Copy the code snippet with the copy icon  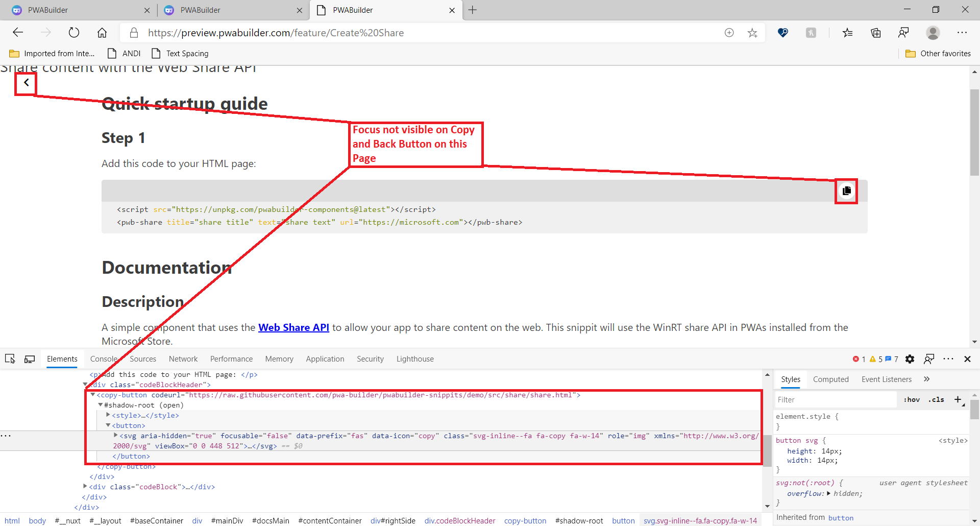click(846, 191)
